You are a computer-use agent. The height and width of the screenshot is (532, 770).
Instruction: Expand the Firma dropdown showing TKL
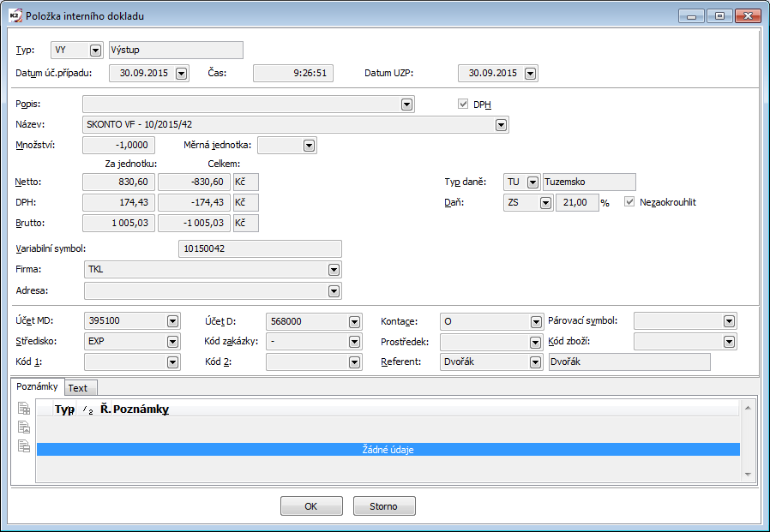pos(334,270)
